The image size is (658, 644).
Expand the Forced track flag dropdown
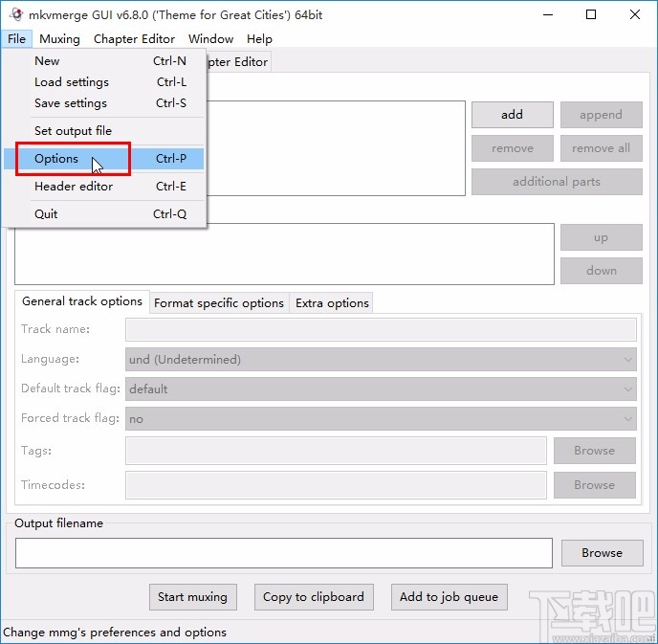point(381,418)
